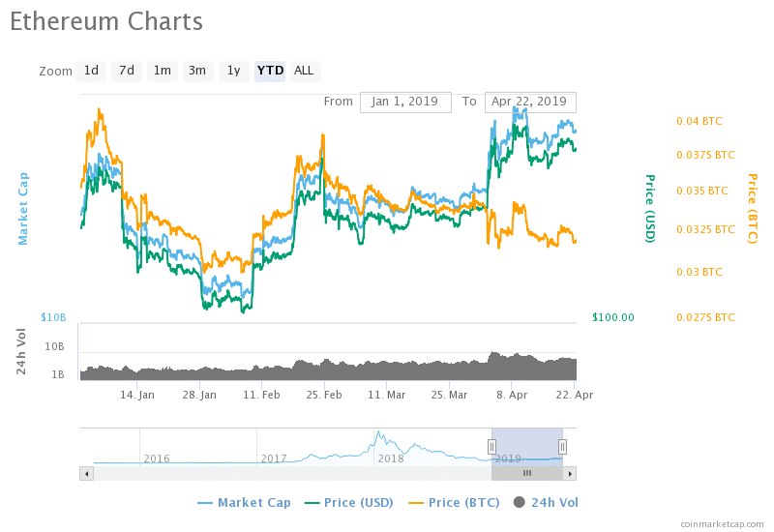Click the navigator's right range handle

tap(562, 447)
